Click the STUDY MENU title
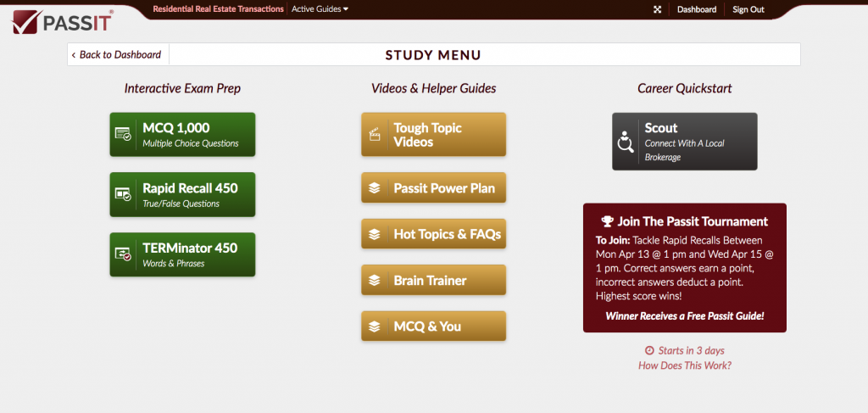The image size is (868, 413). [433, 55]
